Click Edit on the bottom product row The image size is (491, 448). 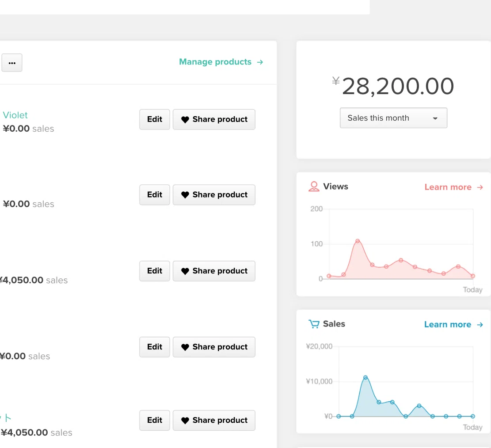click(x=155, y=420)
